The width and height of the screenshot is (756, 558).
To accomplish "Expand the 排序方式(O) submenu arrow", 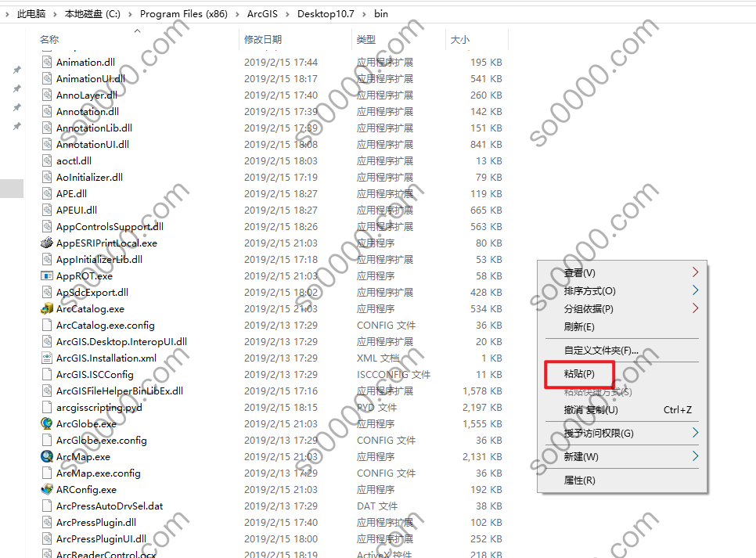I will (x=695, y=290).
